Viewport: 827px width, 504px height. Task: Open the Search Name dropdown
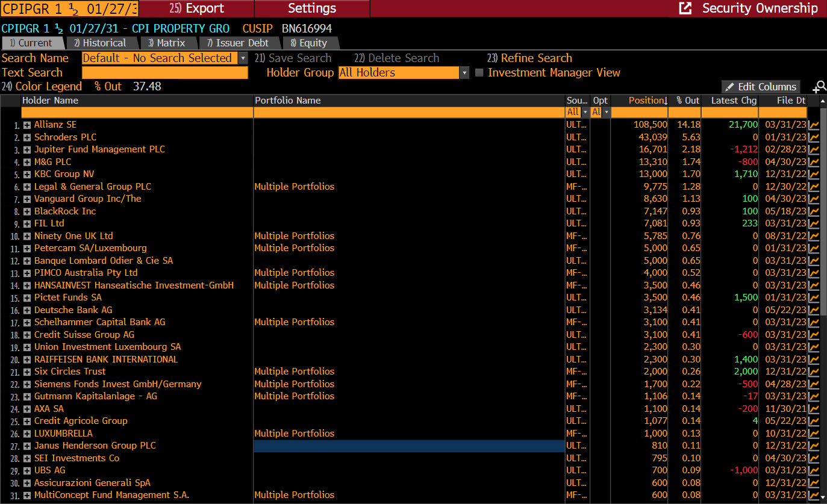[x=243, y=58]
